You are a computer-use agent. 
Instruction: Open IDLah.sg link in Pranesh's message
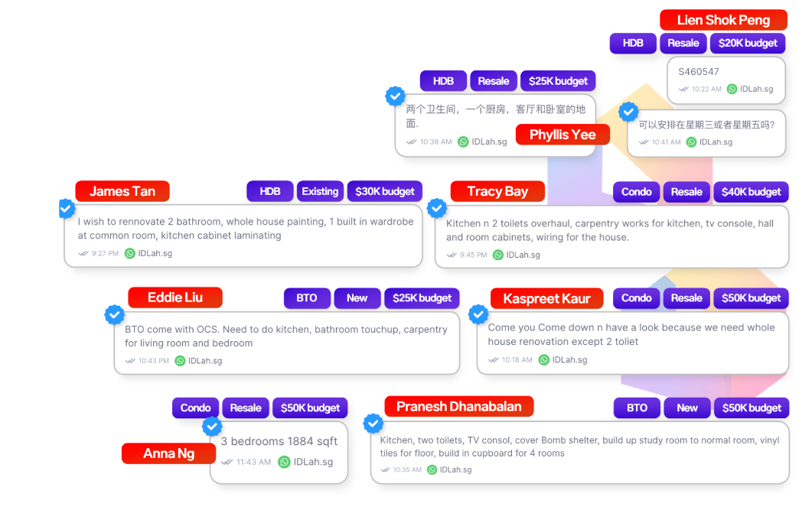click(455, 469)
